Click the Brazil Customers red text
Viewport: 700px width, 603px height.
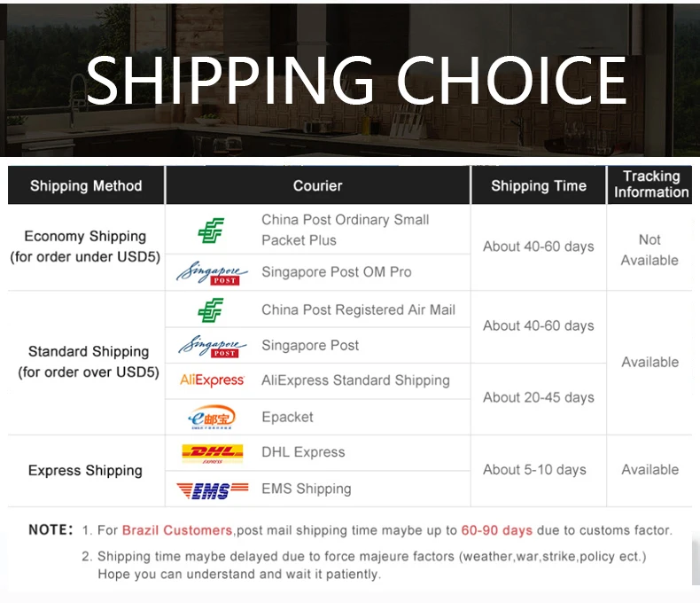tap(177, 530)
